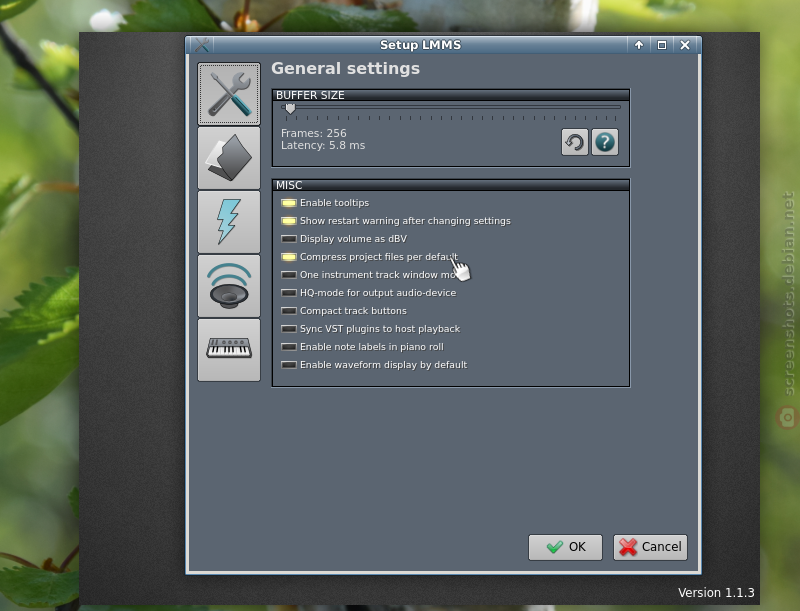Open MIDI settings keyboard icon
The width and height of the screenshot is (800, 611).
(229, 350)
